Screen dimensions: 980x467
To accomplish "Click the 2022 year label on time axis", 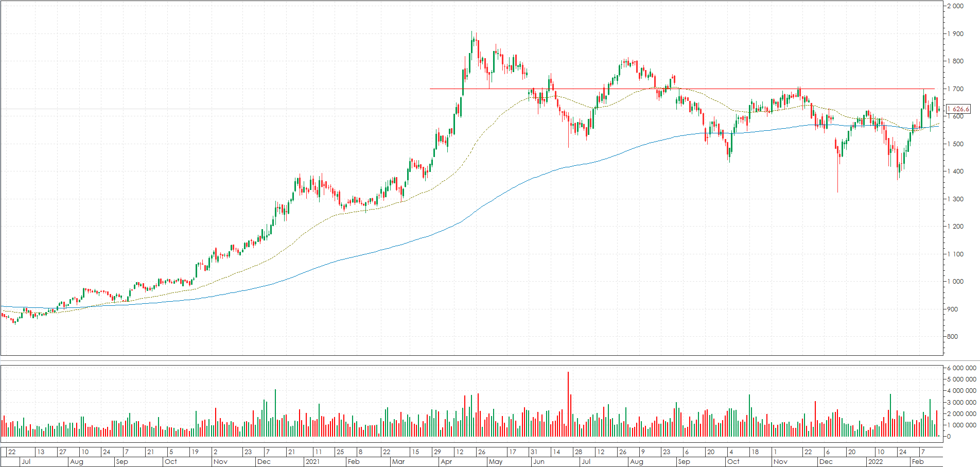I will click(x=876, y=462).
